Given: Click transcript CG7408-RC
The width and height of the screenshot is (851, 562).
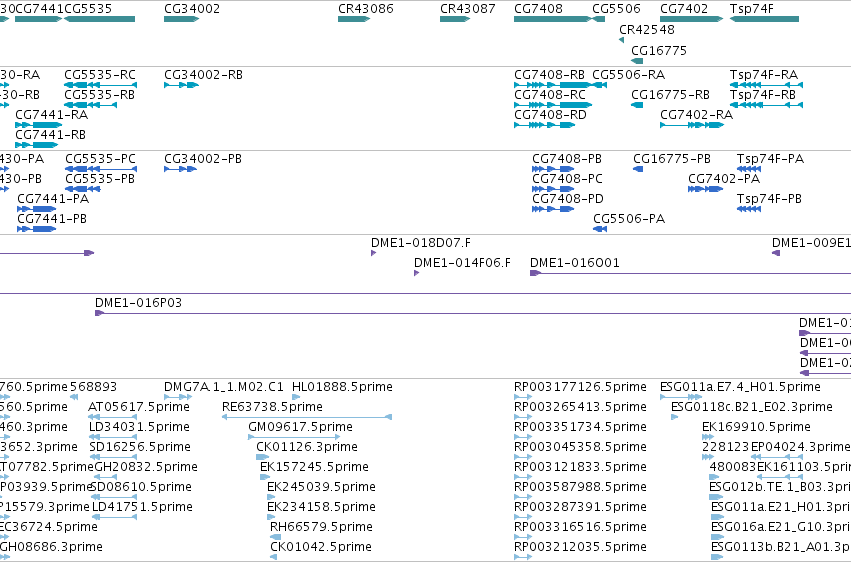Looking at the screenshot, I should (x=553, y=105).
